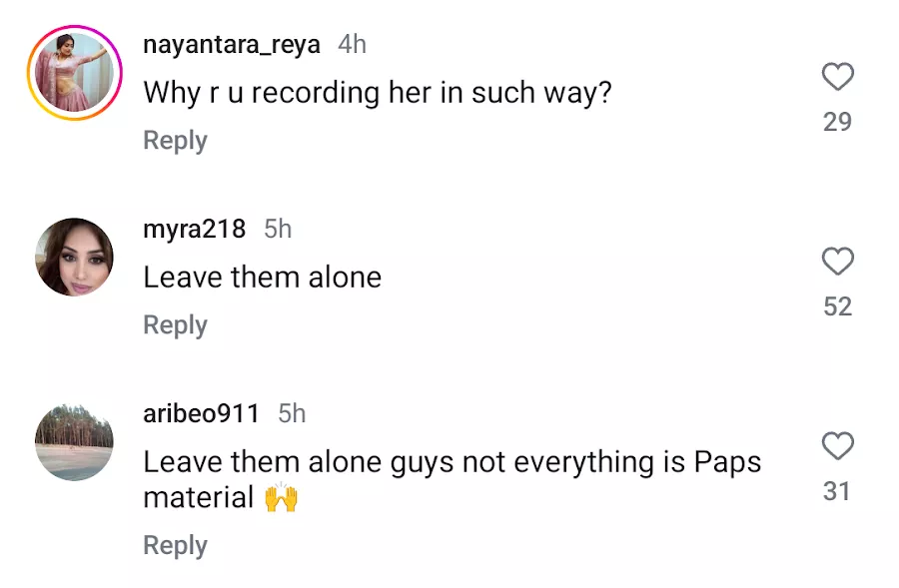The image size is (899, 588).
Task: Open the 31 likes list
Action: [837, 491]
